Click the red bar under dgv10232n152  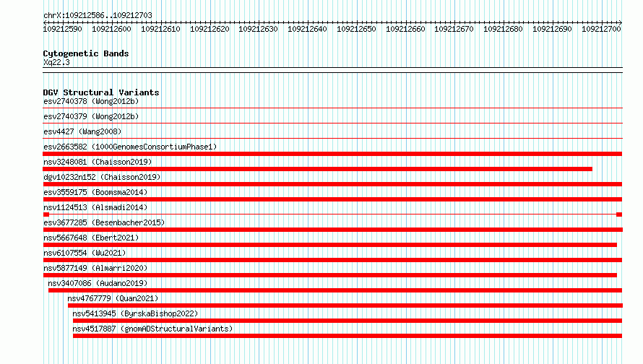[332, 184]
